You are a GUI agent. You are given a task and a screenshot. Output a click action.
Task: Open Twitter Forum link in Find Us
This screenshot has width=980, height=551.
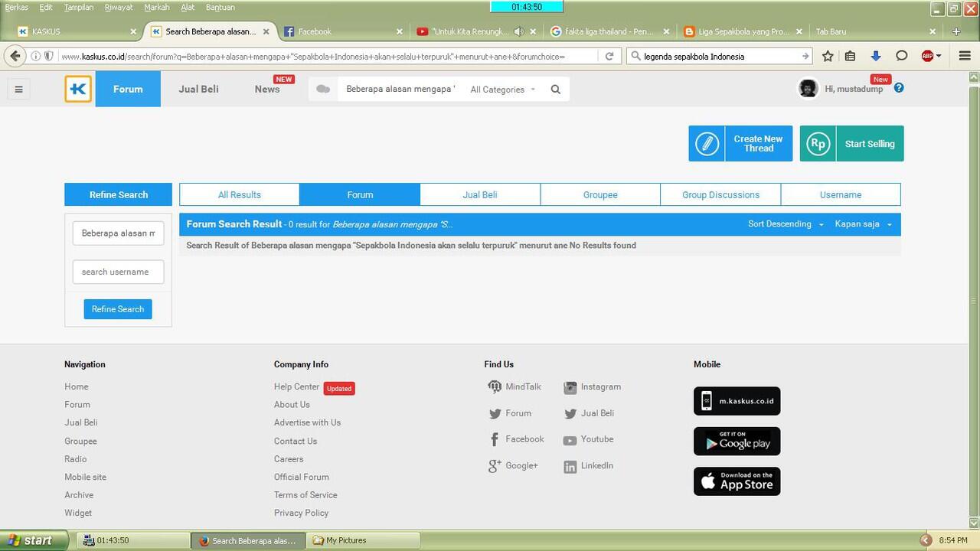(510, 413)
